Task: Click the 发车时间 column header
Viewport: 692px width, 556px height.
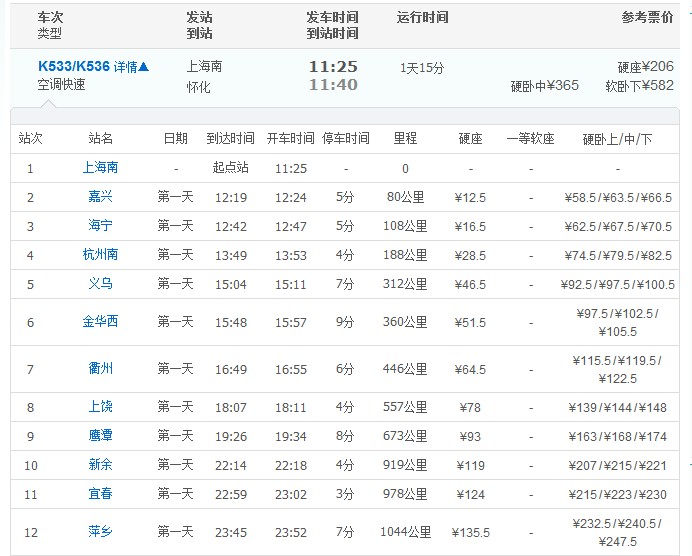Action: click(332, 18)
